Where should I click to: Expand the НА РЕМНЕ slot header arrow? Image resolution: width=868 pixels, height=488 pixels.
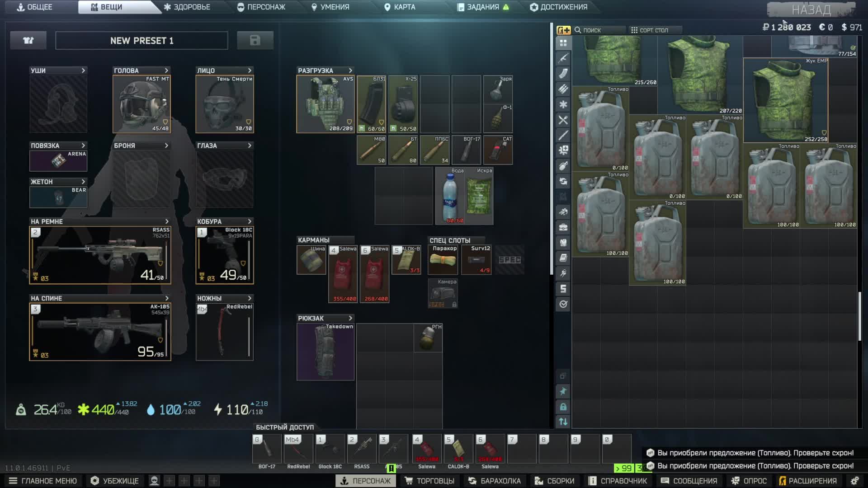point(167,221)
